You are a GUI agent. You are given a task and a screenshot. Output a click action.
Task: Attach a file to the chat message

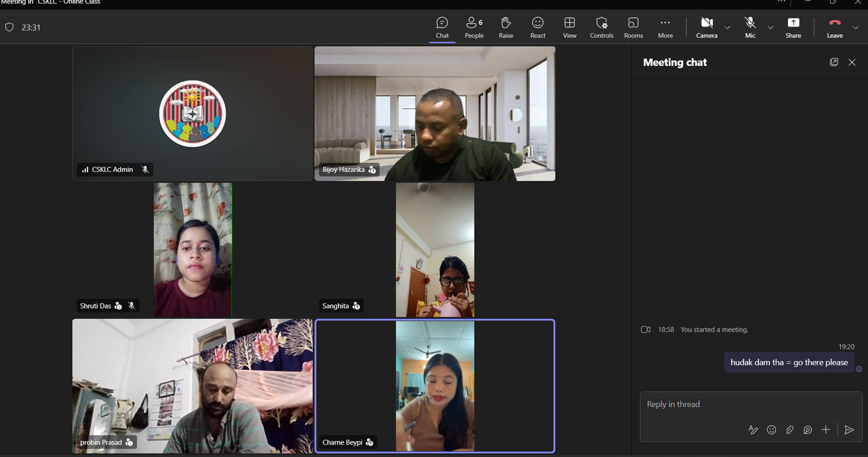[x=790, y=430]
